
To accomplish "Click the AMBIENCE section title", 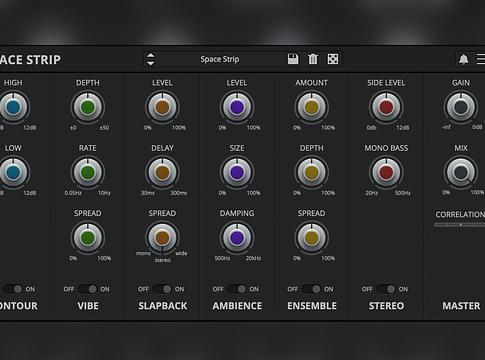I will [x=237, y=306].
